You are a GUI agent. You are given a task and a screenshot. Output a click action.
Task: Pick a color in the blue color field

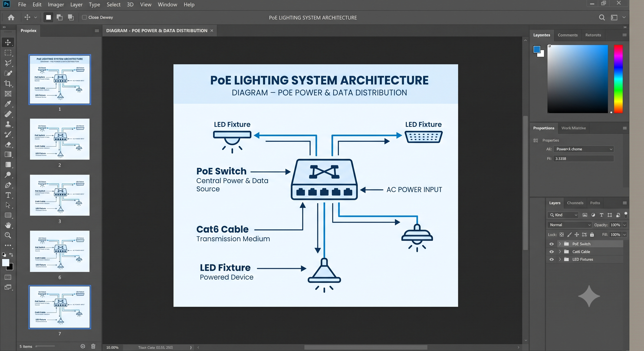click(x=577, y=79)
